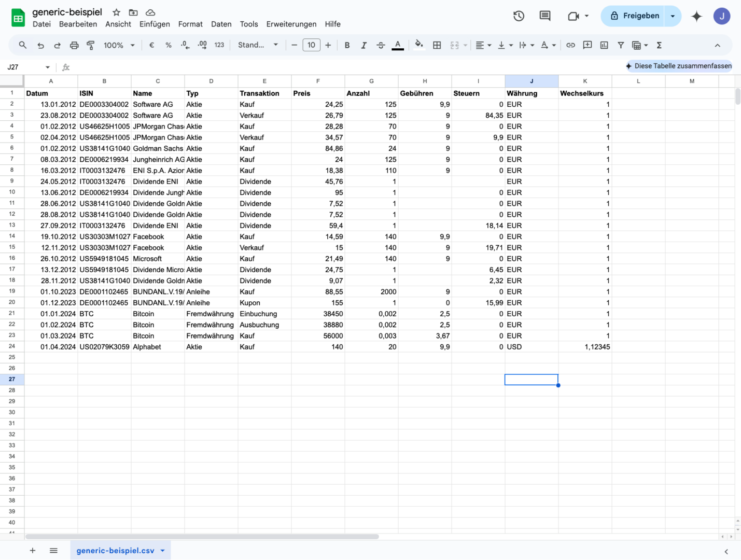Select column J header
This screenshot has width=741, height=560.
pos(532,81)
